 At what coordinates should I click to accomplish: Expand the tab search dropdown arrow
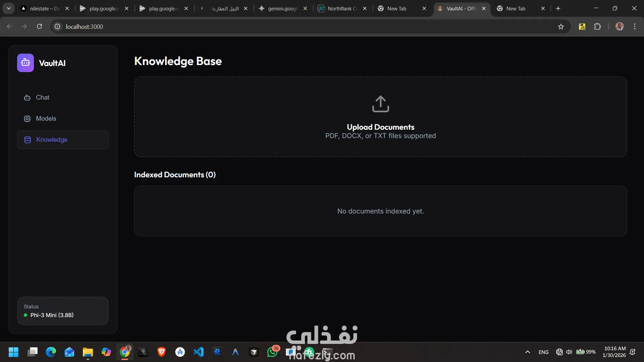9,8
